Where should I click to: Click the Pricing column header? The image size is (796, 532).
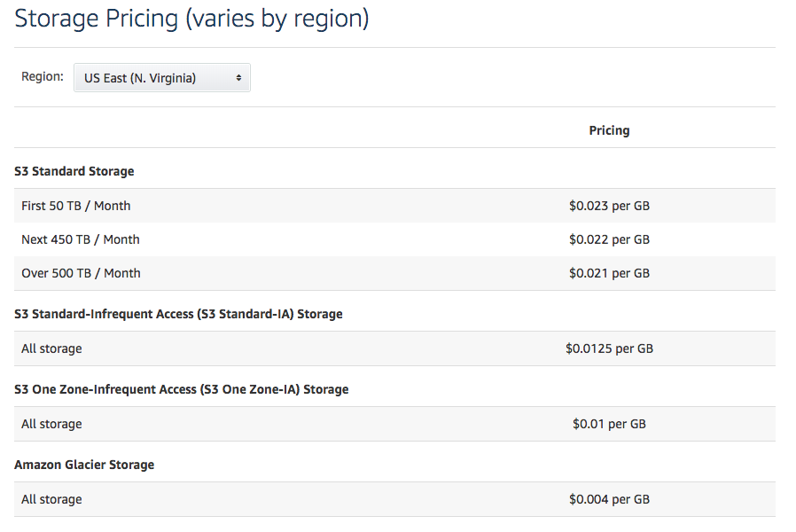pos(609,130)
